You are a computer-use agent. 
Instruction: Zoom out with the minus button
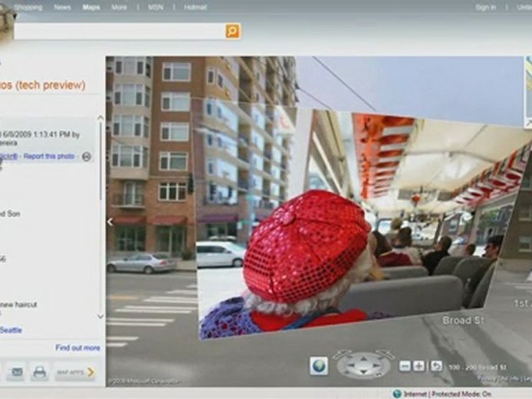[405, 366]
